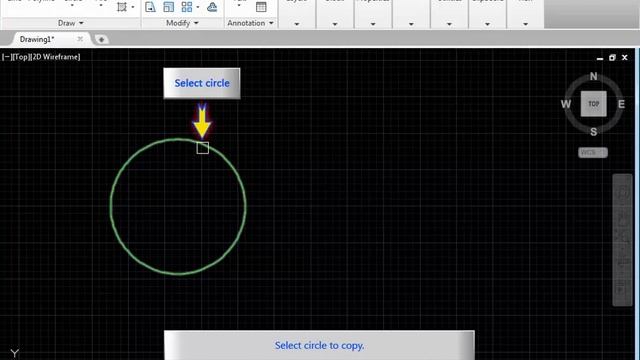This screenshot has height=360, width=640.
Task: Open the Array tool dropdown arrow
Action: click(198, 7)
